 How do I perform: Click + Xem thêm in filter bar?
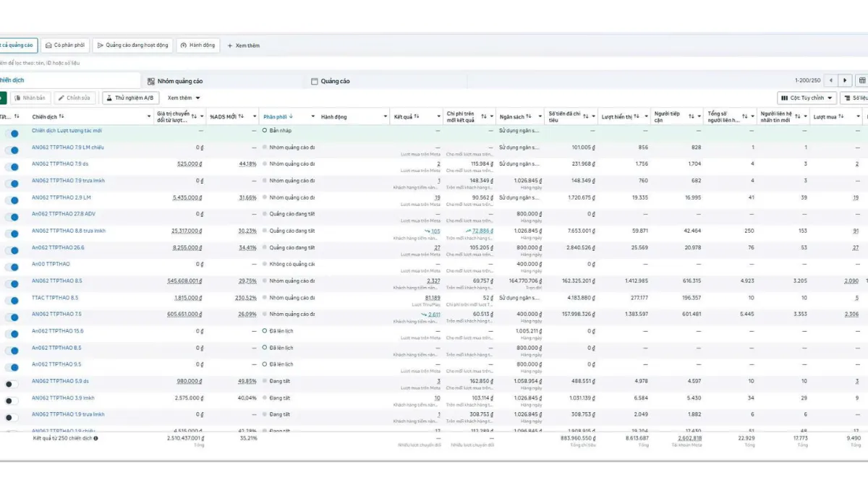(244, 46)
